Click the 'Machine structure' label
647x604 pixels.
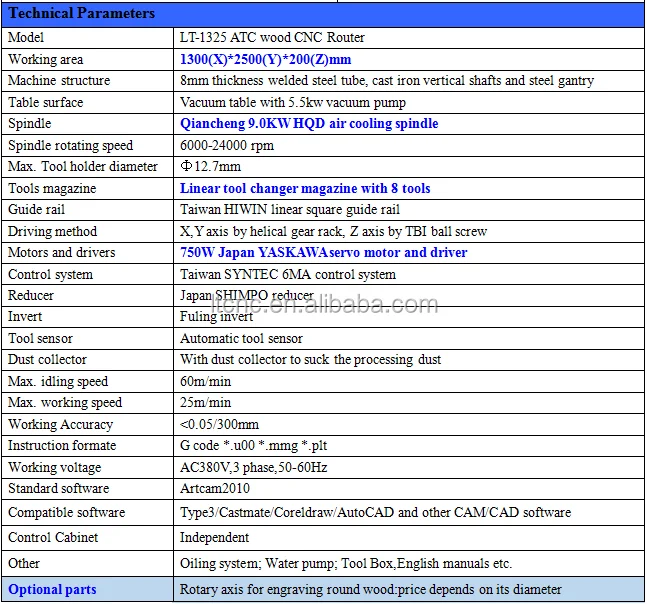pos(59,80)
